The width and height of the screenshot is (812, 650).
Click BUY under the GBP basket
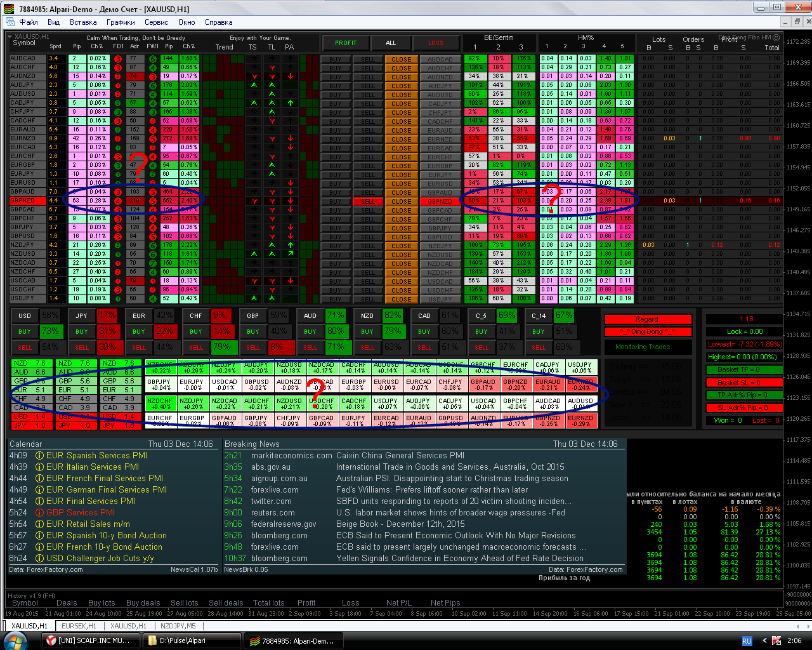tap(253, 331)
